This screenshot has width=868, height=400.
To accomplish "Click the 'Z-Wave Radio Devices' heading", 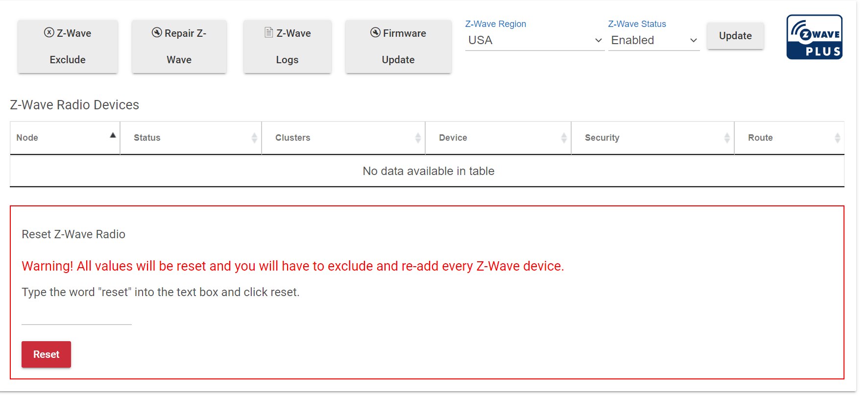I will [74, 105].
